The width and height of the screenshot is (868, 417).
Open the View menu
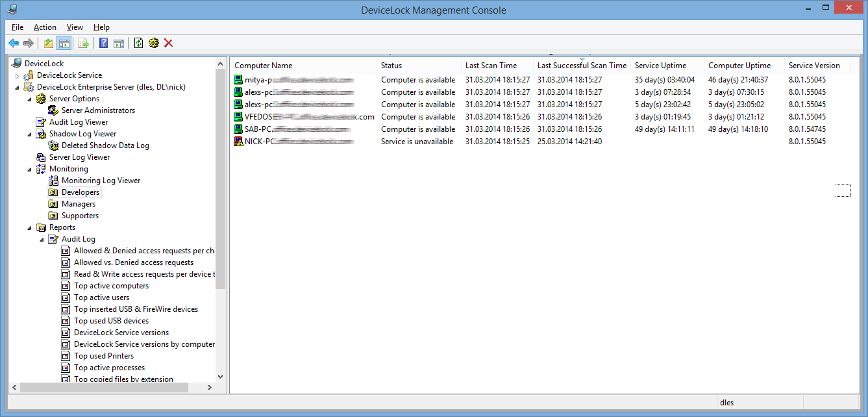tap(75, 27)
